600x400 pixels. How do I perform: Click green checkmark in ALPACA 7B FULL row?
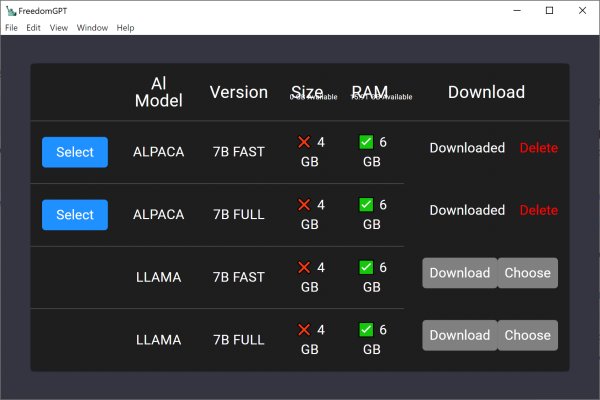[x=366, y=205]
